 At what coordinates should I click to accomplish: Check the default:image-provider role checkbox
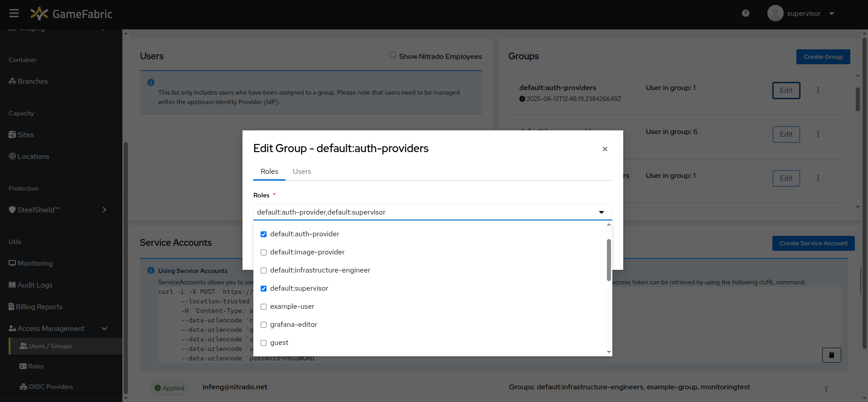[263, 252]
